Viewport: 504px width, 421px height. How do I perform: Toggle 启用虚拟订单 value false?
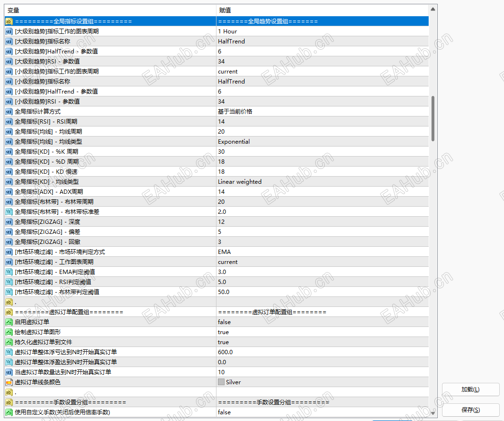(x=322, y=322)
